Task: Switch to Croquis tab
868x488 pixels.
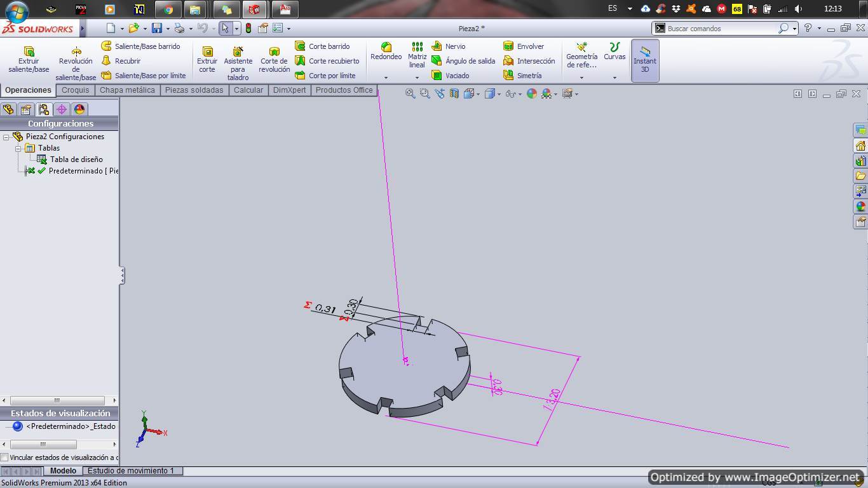Action: coord(75,90)
